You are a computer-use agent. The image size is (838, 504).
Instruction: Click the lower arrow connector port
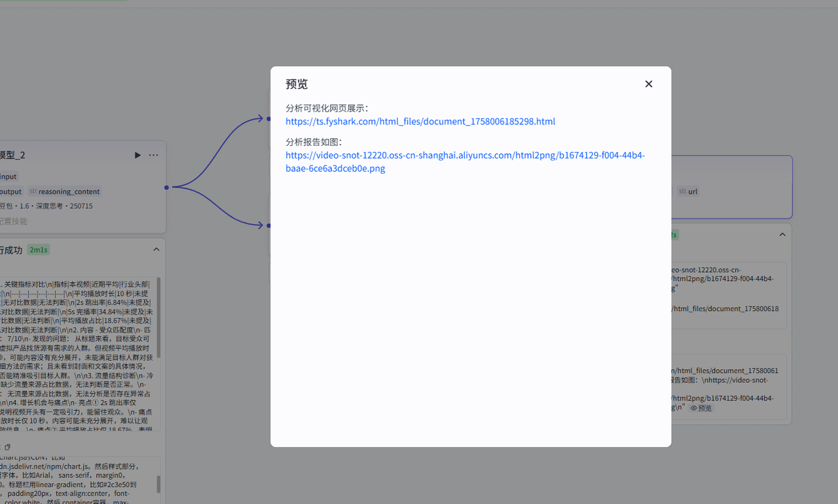pyautogui.click(x=268, y=225)
